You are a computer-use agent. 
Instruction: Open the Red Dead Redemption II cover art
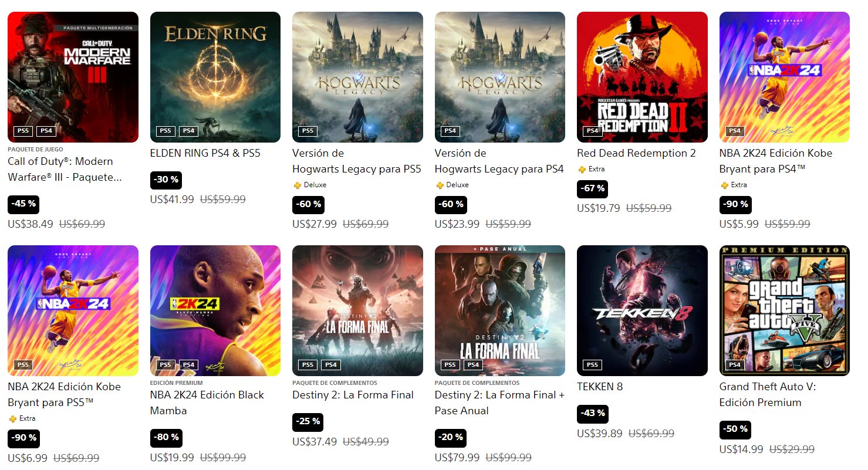(x=642, y=76)
